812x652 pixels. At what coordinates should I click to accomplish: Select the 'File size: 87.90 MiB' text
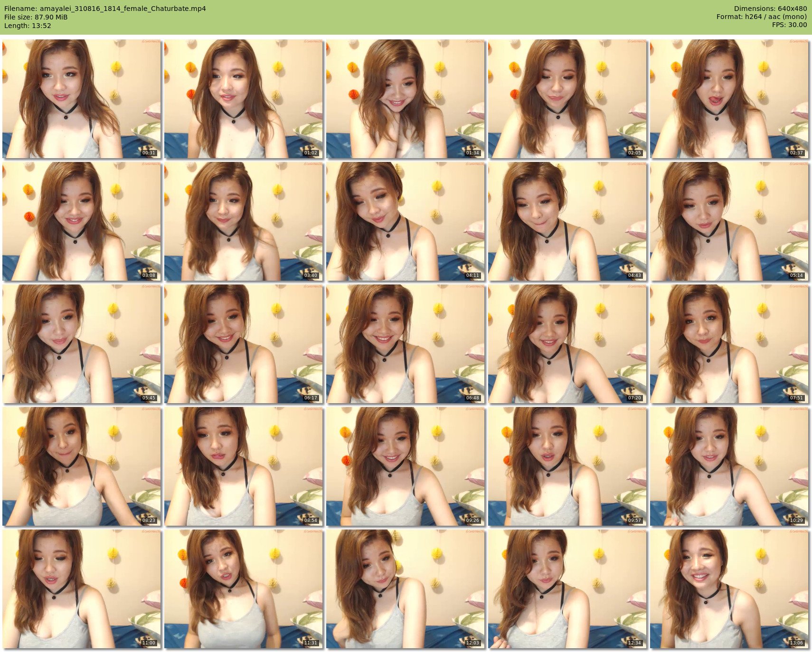click(x=36, y=17)
